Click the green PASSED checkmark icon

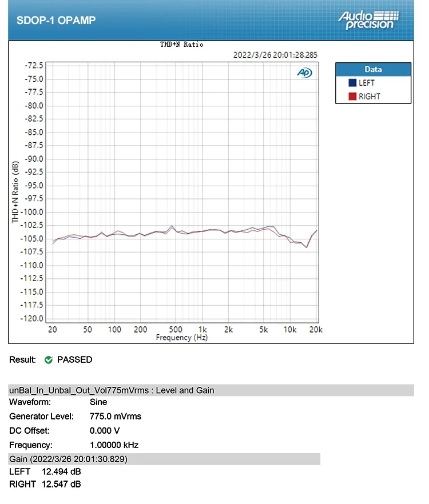(x=49, y=360)
